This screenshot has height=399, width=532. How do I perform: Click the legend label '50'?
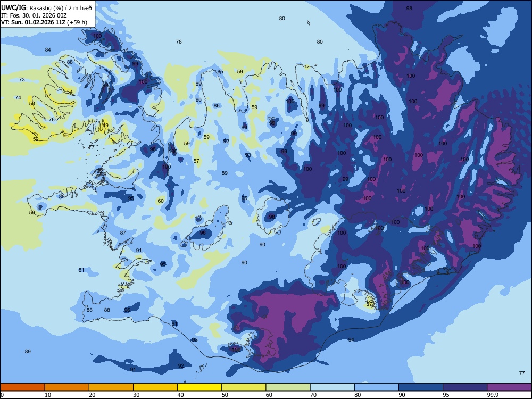[225, 395]
